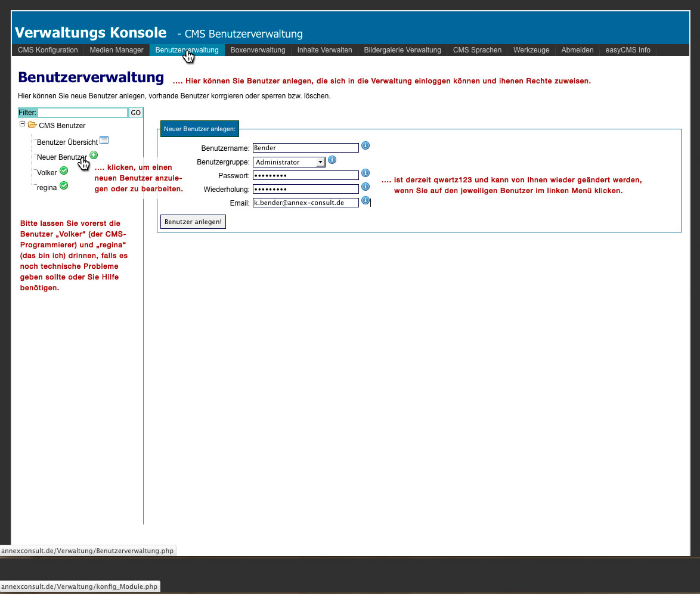
Task: Click into the Filter text field
Action: click(x=83, y=113)
